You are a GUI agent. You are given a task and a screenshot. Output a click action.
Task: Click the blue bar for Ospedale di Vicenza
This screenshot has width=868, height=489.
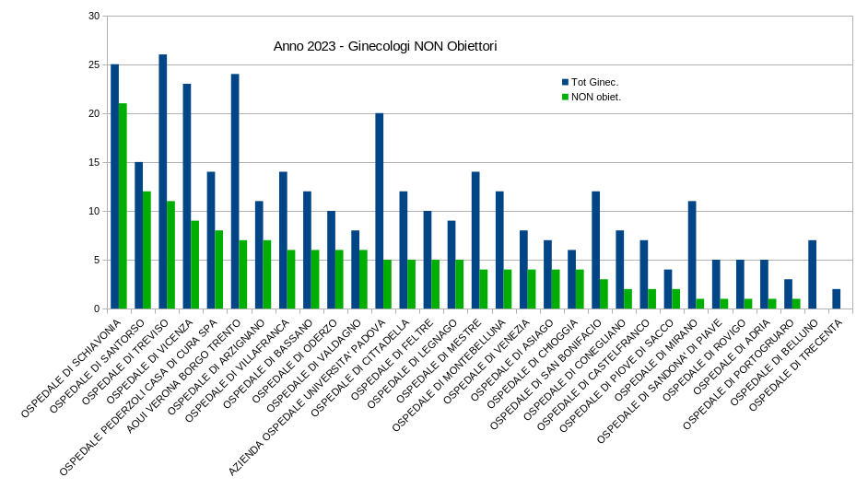[187, 196]
